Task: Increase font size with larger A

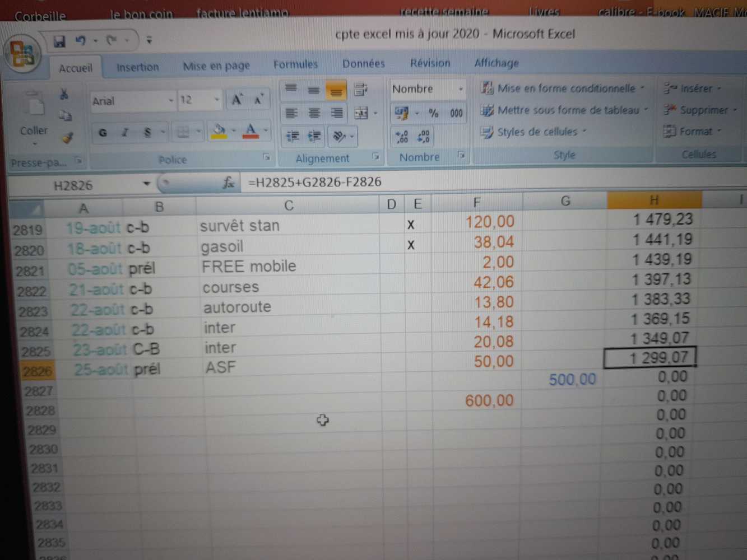Action: point(236,100)
